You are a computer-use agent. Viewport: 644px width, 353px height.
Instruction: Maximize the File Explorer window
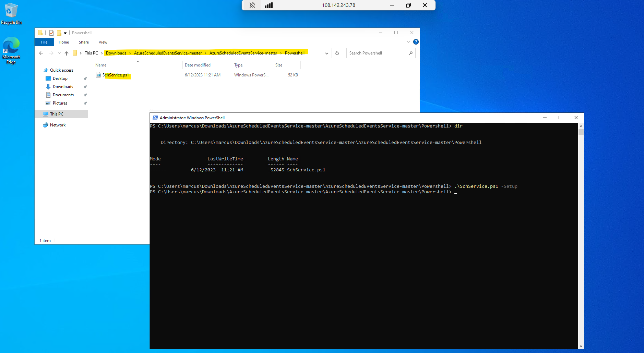(396, 33)
